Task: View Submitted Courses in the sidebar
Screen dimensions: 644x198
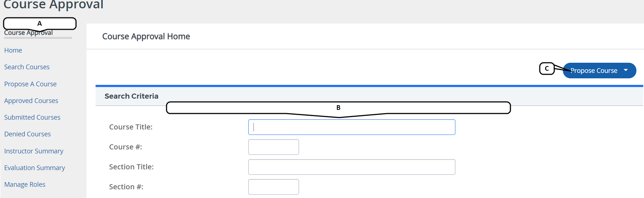Action: [x=32, y=117]
